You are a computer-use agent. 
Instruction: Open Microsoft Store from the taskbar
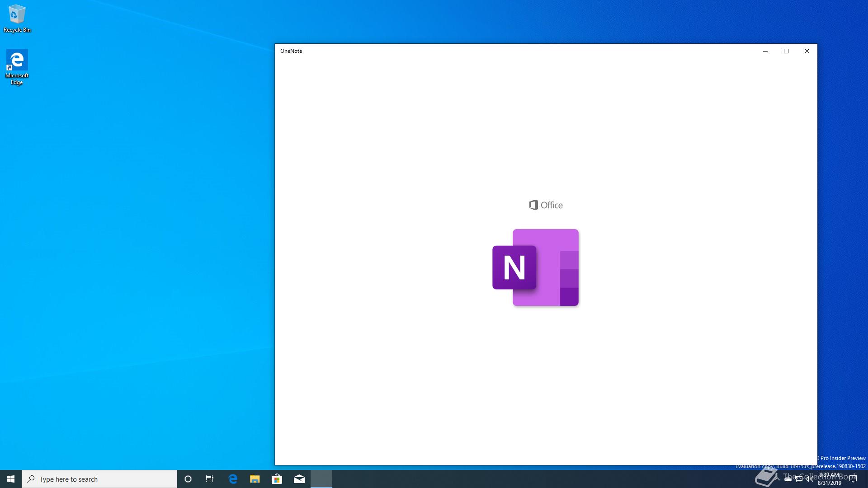(277, 479)
